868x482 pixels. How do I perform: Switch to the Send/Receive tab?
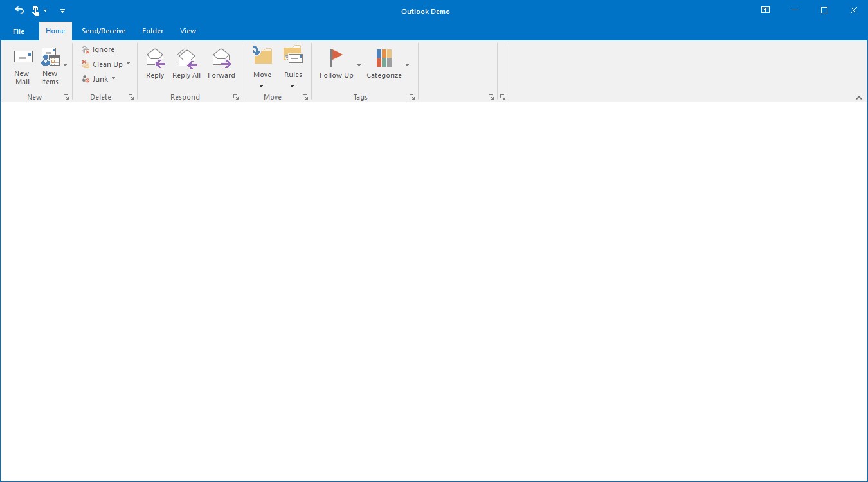tap(104, 31)
